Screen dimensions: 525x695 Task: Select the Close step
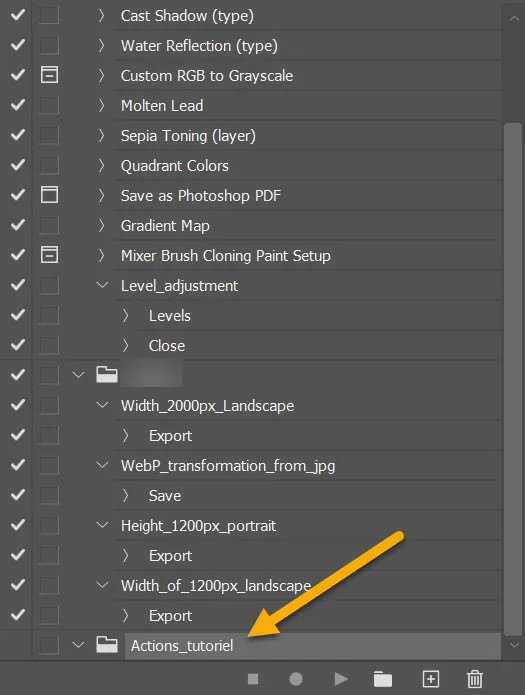pyautogui.click(x=167, y=346)
